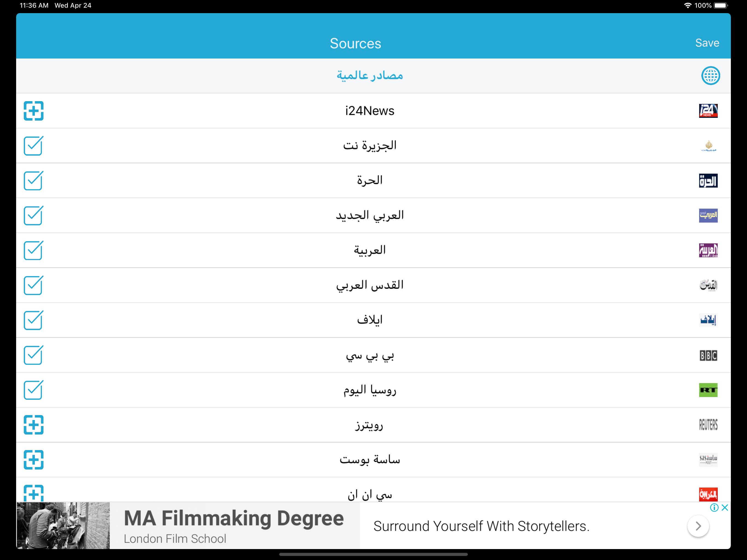
Task: Tap the Save button
Action: click(707, 43)
